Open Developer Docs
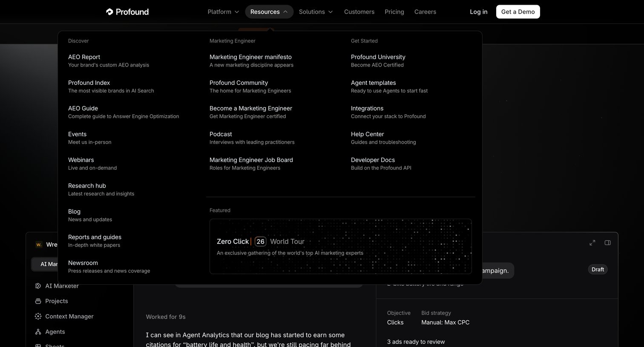The width and height of the screenshot is (644, 347). (381, 164)
